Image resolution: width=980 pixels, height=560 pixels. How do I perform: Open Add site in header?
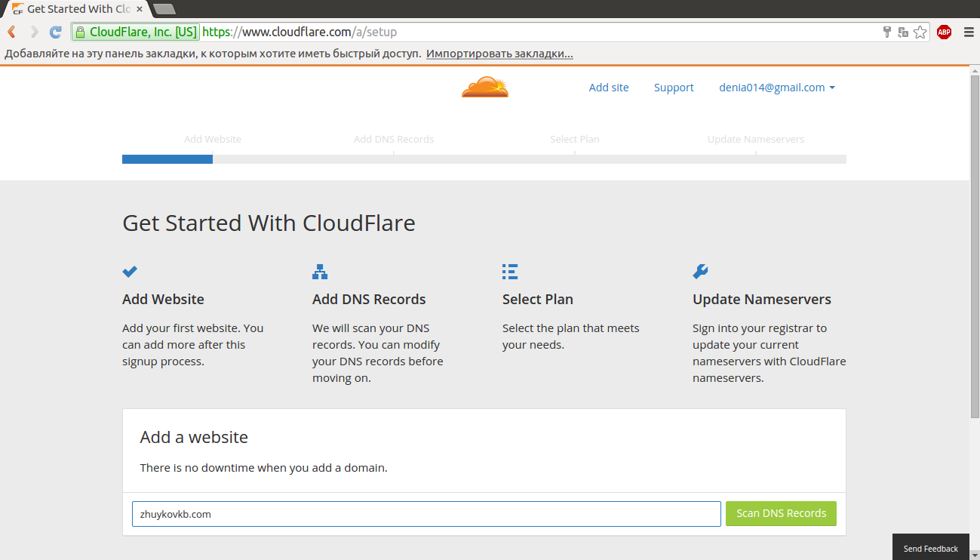[x=609, y=88]
